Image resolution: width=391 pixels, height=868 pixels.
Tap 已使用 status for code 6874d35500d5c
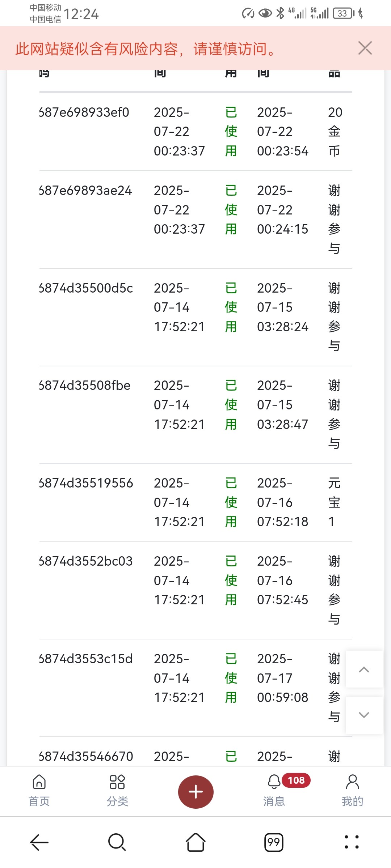pos(231,307)
